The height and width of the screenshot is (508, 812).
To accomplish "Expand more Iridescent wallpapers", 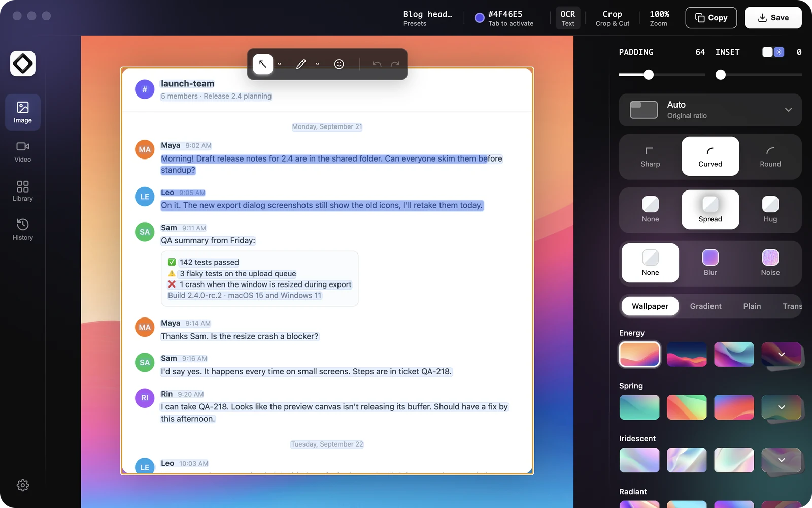I will tap(782, 460).
